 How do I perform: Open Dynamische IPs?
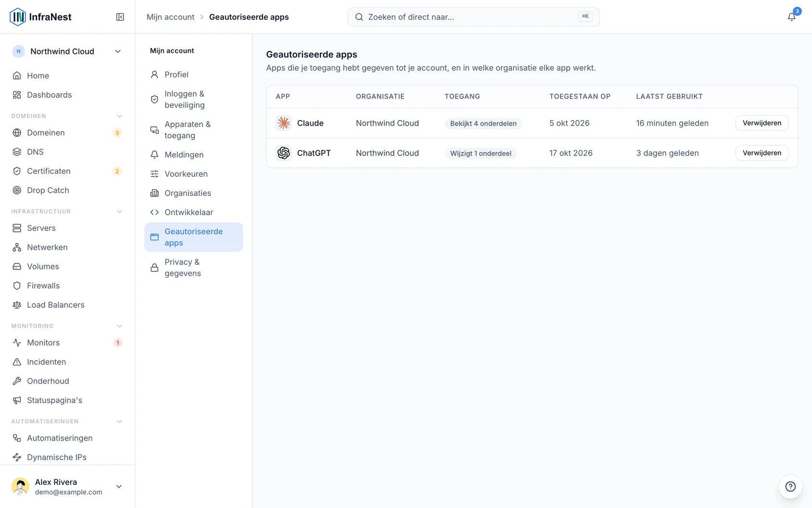click(67, 457)
